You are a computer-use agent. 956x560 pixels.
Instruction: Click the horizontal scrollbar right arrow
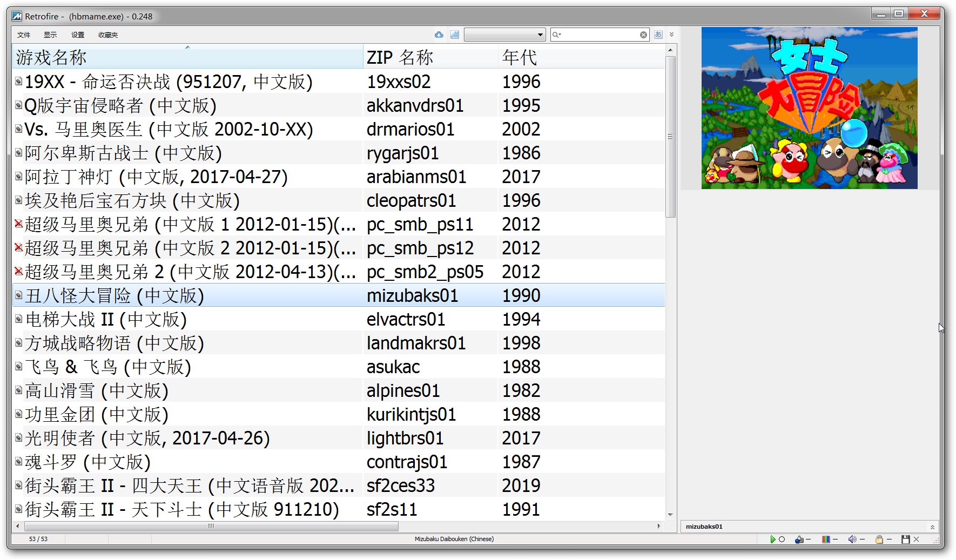coord(658,526)
